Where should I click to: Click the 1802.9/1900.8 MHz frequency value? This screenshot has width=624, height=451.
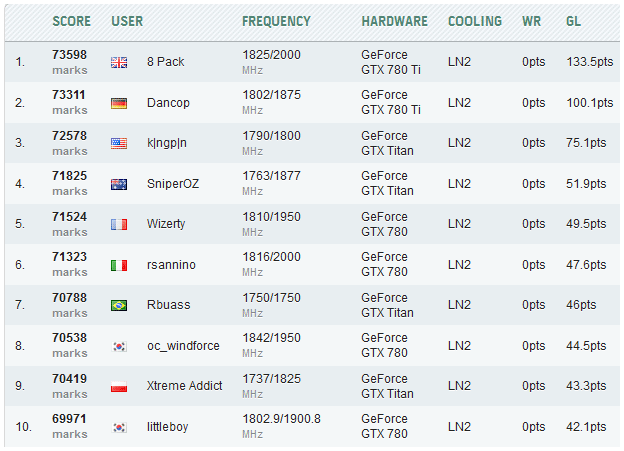point(281,426)
